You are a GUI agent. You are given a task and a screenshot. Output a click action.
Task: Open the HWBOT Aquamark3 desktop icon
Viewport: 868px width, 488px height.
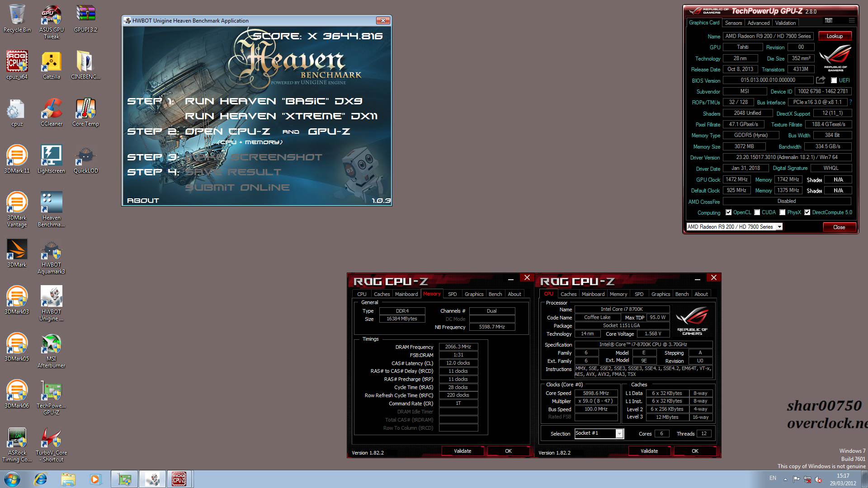click(51, 257)
